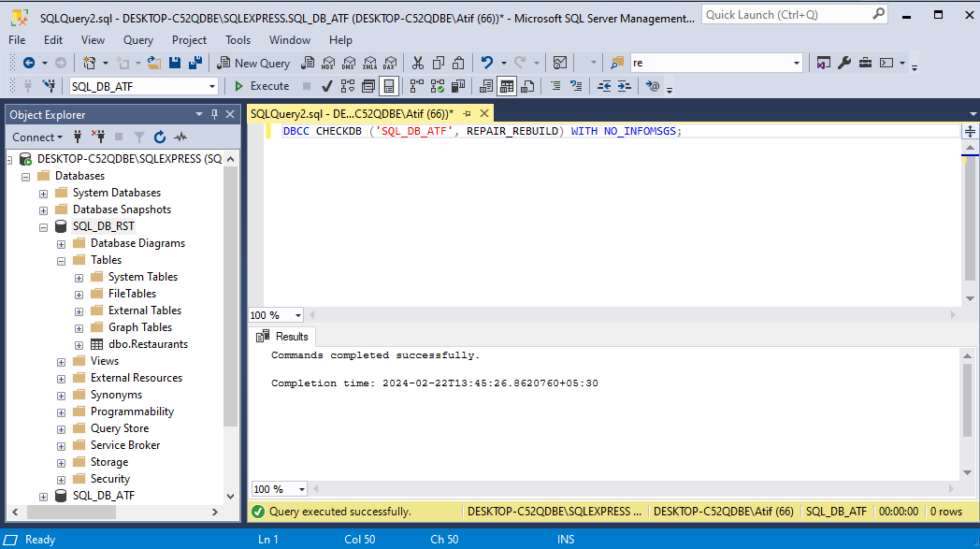
Task: Click the Object Explorer refresh icon
Action: (160, 137)
